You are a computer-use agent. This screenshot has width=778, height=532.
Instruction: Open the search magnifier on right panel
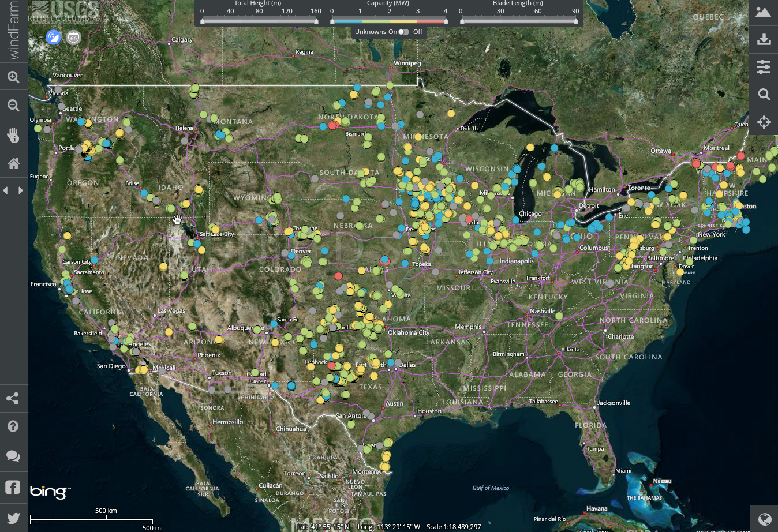pos(764,94)
